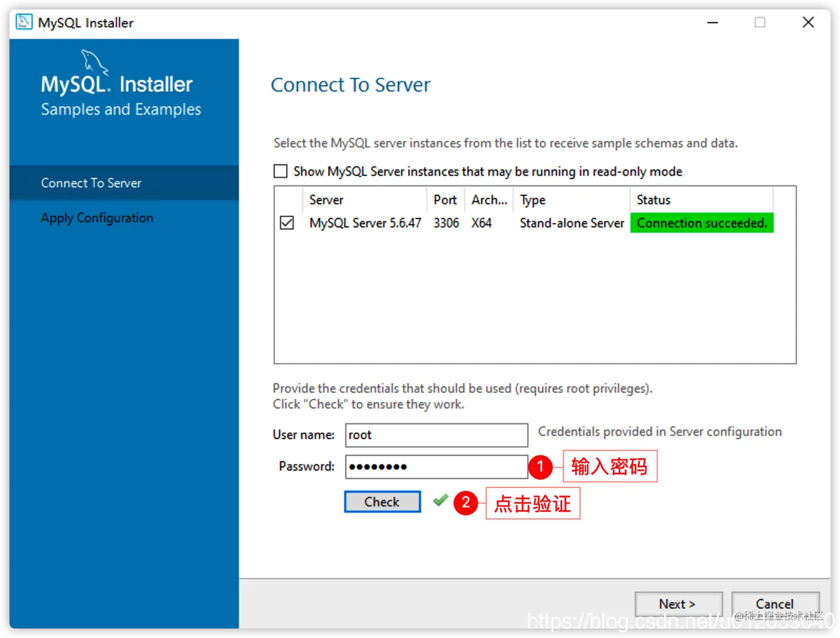The width and height of the screenshot is (840, 638).
Task: Close the MySQL Installer window
Action: (808, 22)
